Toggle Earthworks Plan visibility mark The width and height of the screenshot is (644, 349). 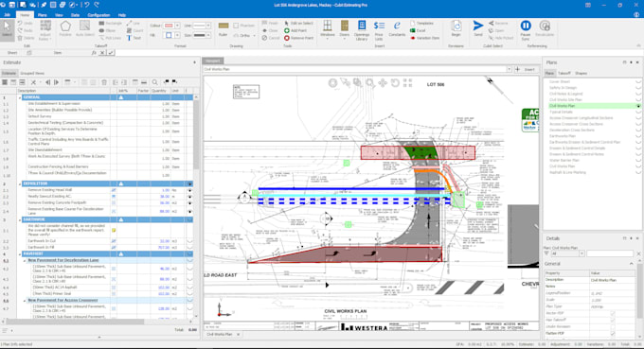638,136
